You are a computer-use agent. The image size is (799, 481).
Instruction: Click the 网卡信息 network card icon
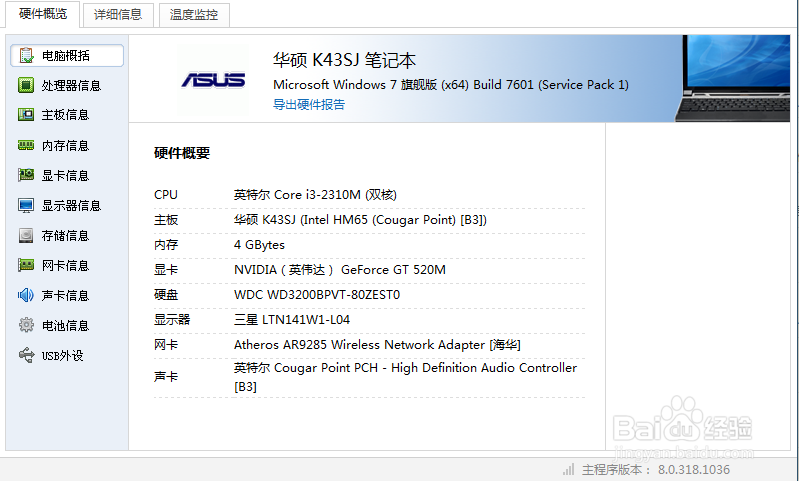pos(26,265)
